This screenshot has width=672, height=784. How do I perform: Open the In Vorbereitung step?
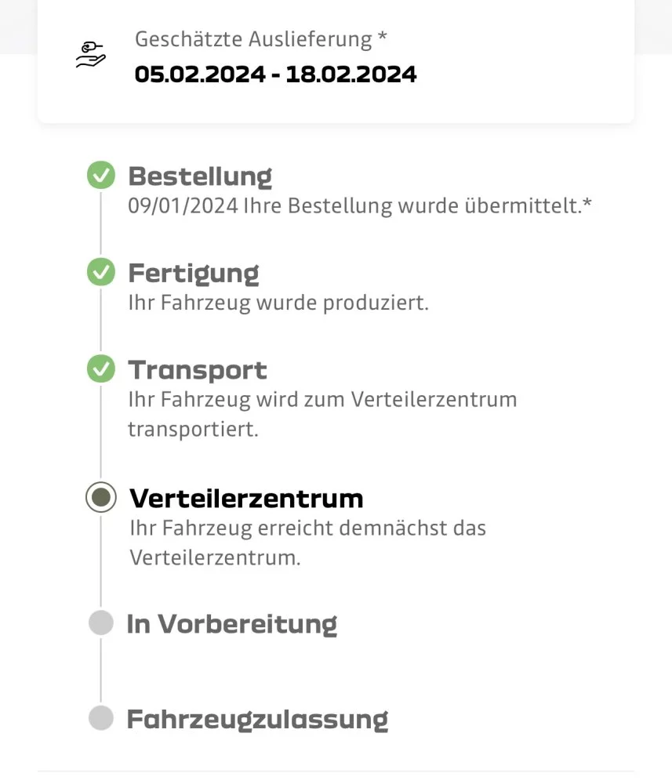pos(232,625)
